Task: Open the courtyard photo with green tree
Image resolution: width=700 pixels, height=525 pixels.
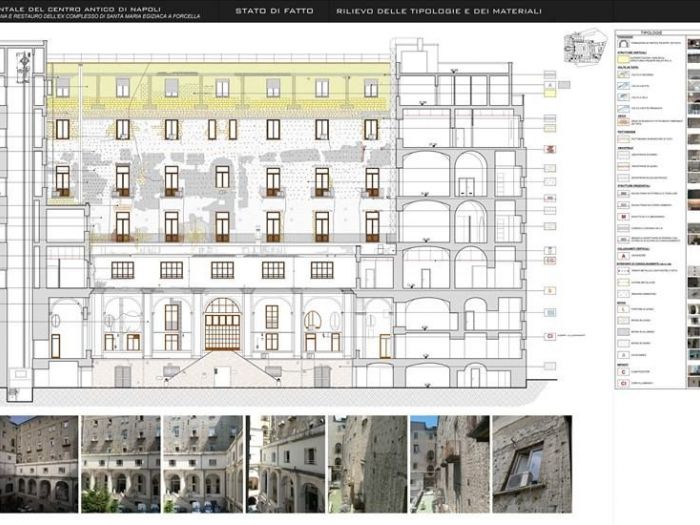Action: click(121, 464)
